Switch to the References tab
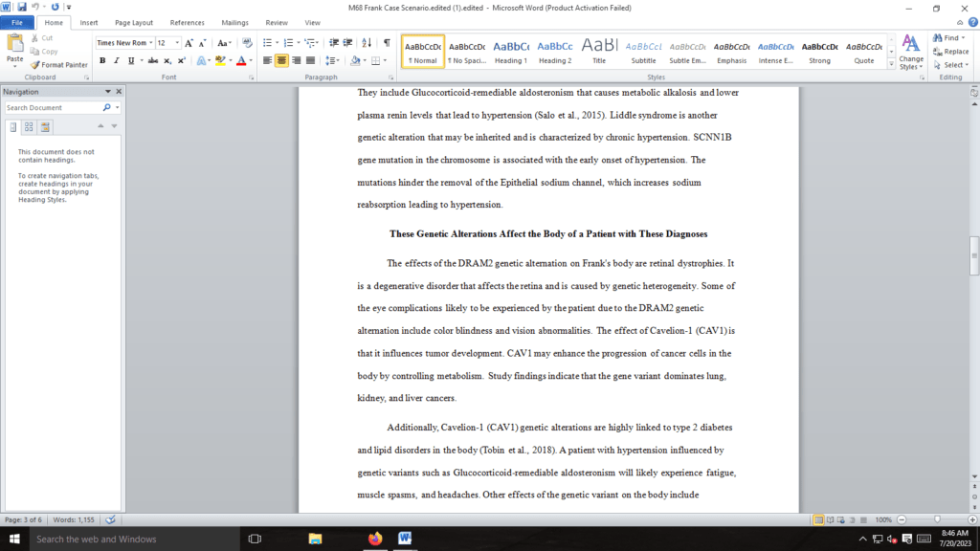Screen dimensions: 980x551 (x=187, y=22)
